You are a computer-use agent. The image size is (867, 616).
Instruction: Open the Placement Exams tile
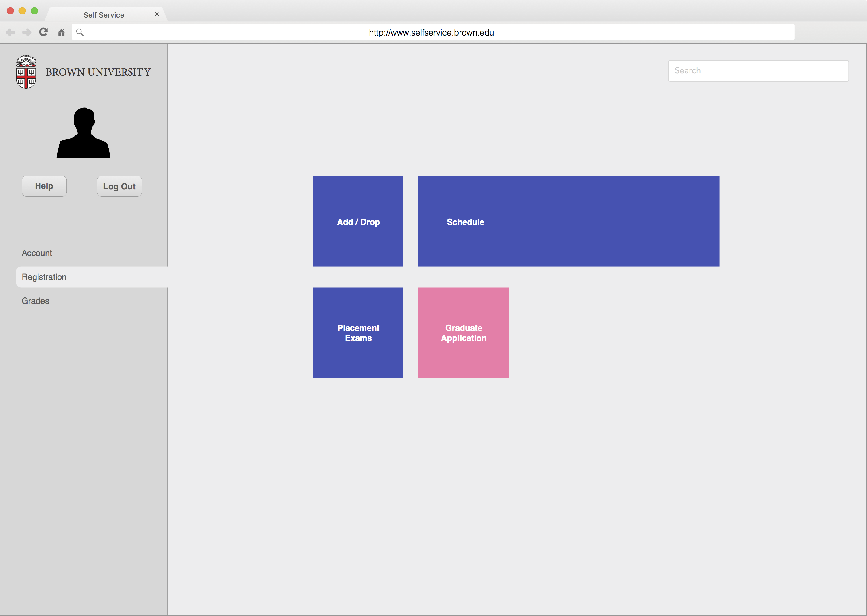[x=358, y=333]
